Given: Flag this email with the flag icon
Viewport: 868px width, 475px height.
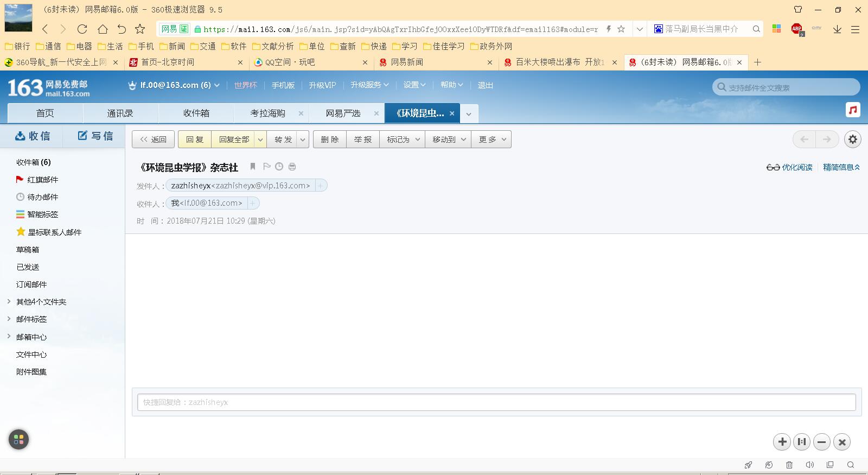Looking at the screenshot, I should (266, 167).
